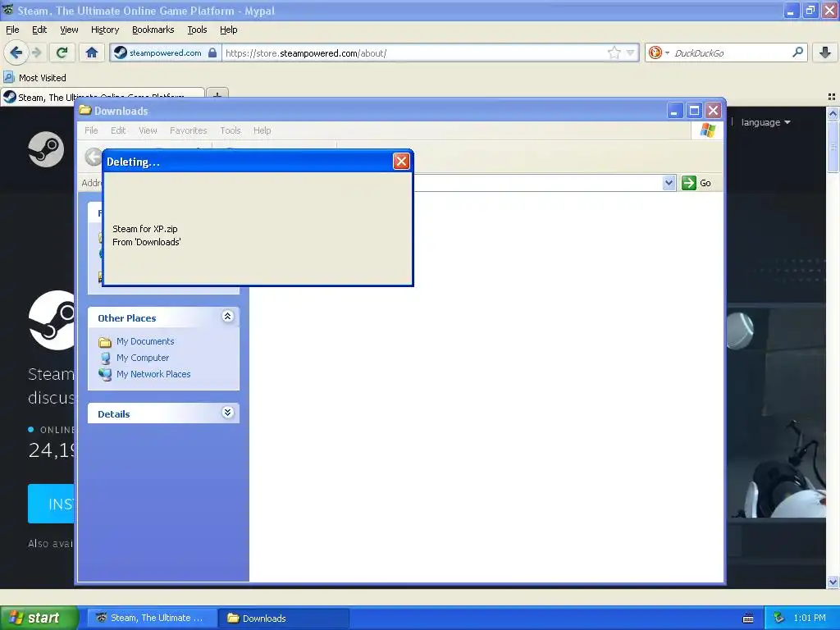Click the green Go arrow button
This screenshot has width=840, height=630.
(x=689, y=183)
